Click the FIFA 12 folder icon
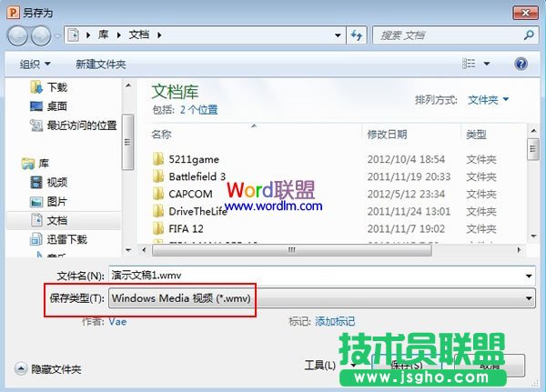Screen dimensions: 546x392 coord(158,228)
